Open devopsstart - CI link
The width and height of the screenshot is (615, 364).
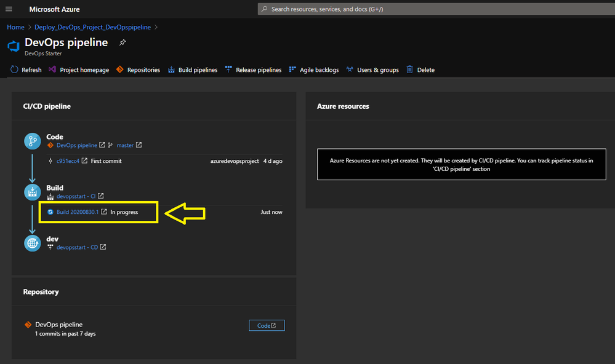(x=76, y=196)
